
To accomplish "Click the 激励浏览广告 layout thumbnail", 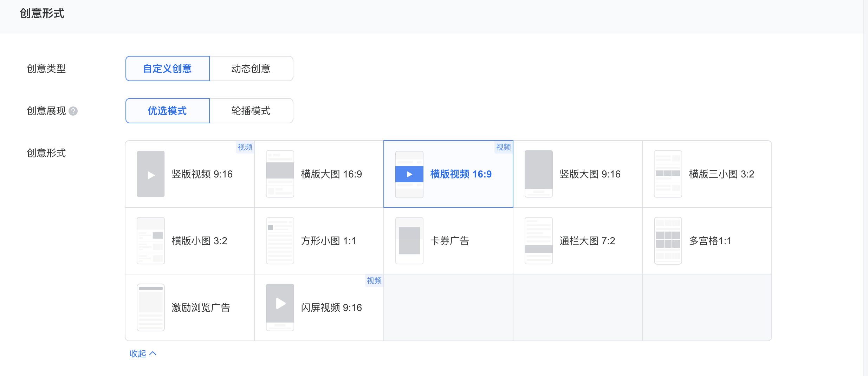I will (151, 307).
